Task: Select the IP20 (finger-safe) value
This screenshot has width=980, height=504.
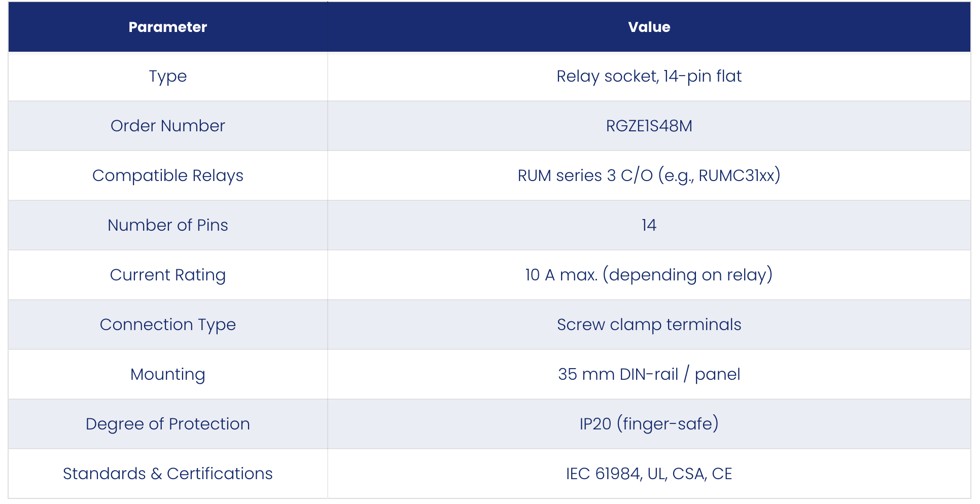Action: tap(649, 424)
